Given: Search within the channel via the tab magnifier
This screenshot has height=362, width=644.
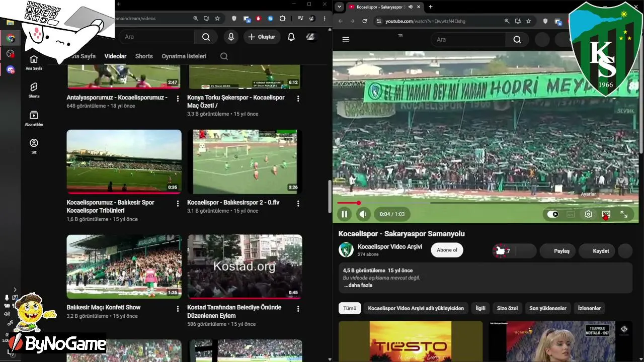Looking at the screenshot, I should pos(224,56).
